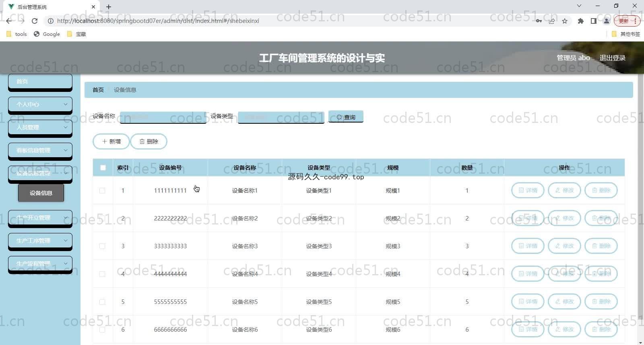Image resolution: width=644 pixels, height=345 pixels.
Task: Click the 新增 add button
Action: coord(111,141)
